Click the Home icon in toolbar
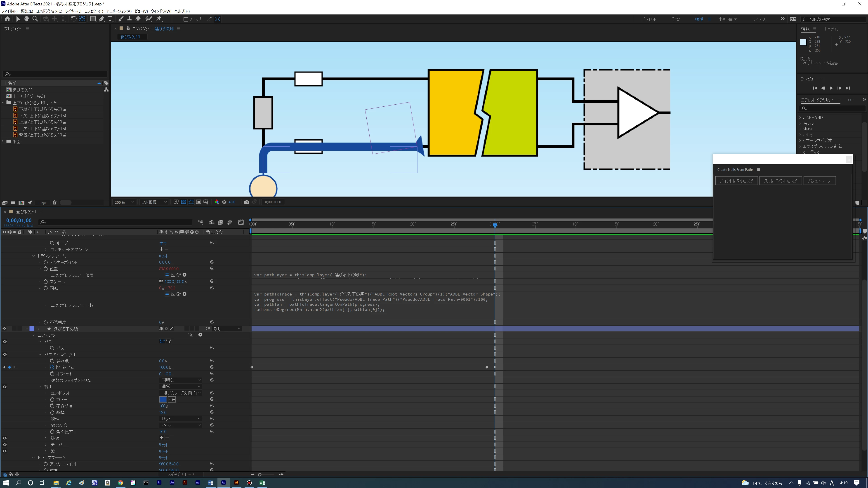Image resolution: width=868 pixels, height=488 pixels. point(7,19)
